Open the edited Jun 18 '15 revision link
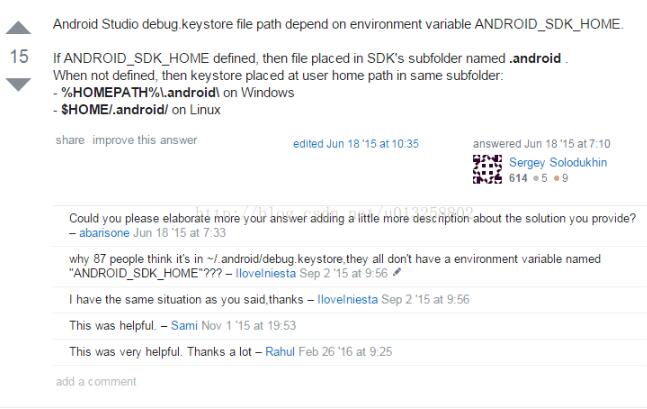647x409 pixels. tap(355, 144)
